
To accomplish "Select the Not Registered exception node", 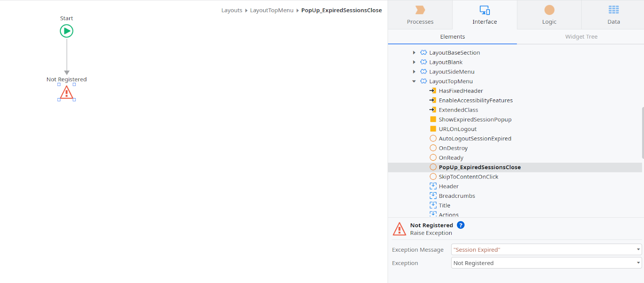I will pos(66,92).
